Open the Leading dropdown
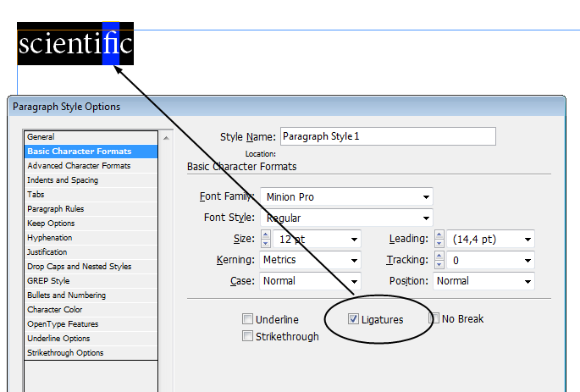 point(528,240)
